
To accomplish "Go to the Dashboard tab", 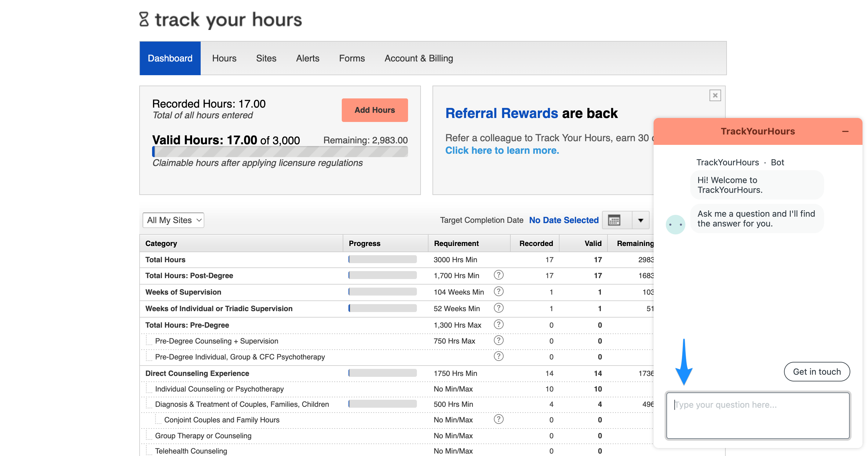I will [170, 58].
